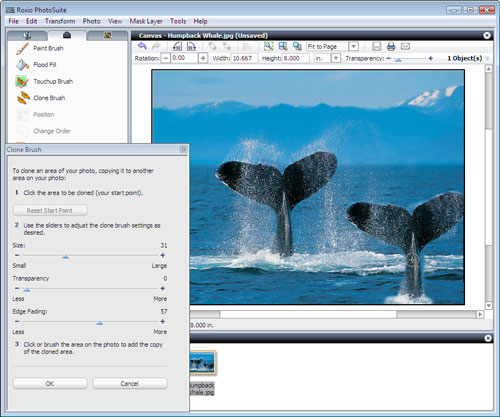Click Cancel in the Clone Brush dialog
Viewport: 500px width, 417px height.
tap(130, 383)
